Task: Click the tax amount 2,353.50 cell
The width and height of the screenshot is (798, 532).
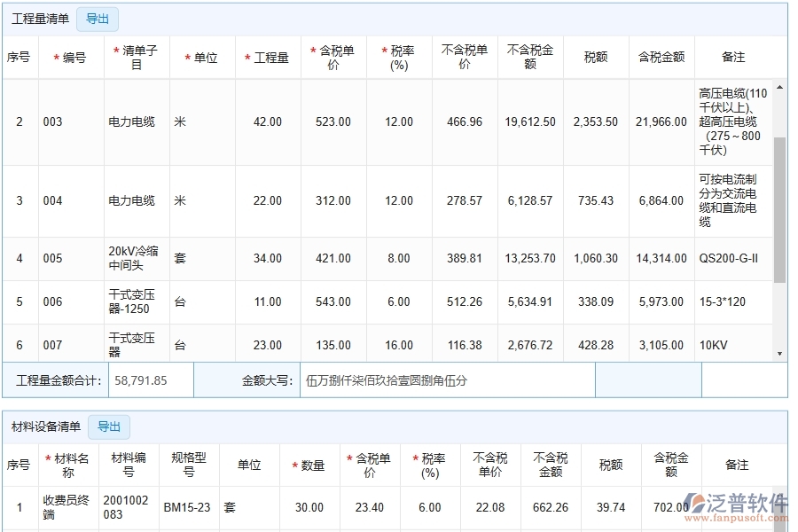Action: [x=596, y=122]
